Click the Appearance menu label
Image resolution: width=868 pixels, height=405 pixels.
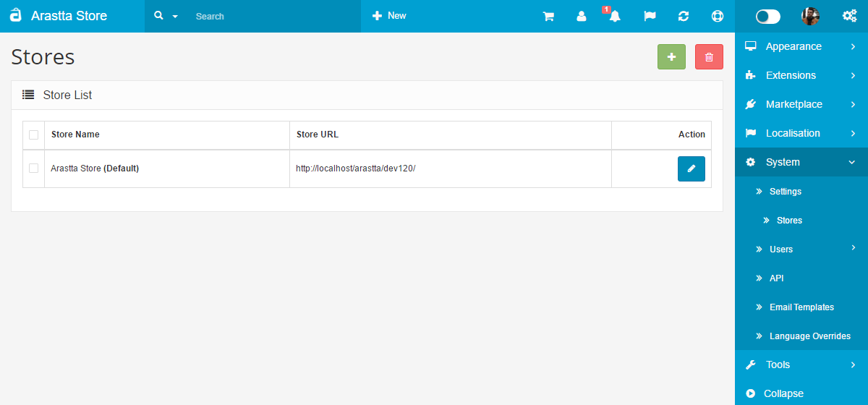793,46
